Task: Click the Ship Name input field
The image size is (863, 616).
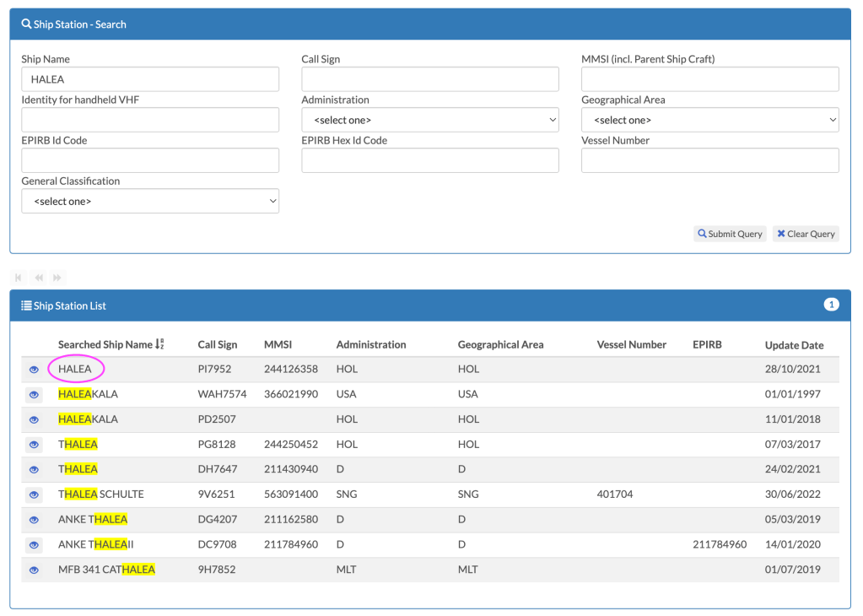Action: click(x=150, y=79)
